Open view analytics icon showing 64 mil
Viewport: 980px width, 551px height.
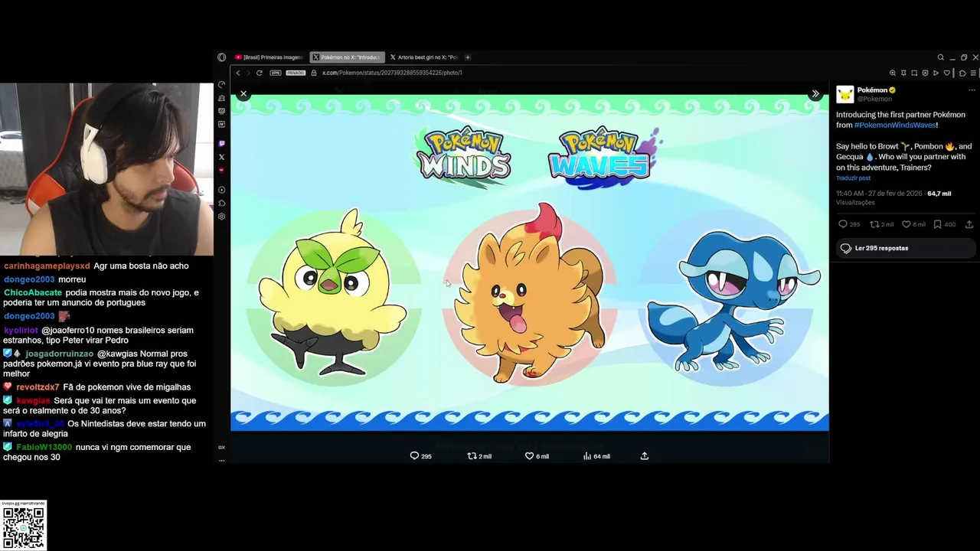(x=587, y=455)
